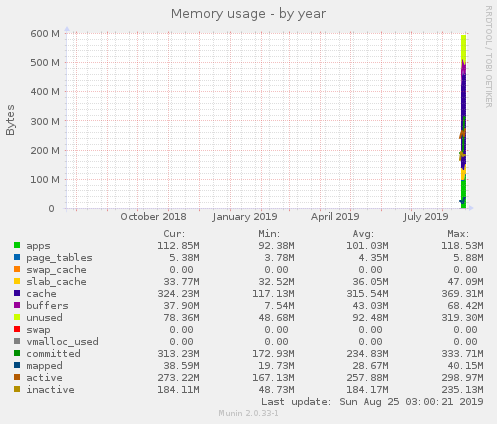Click the dark green committed legend swatch
This screenshot has height=424, width=497.
coord(17,353)
